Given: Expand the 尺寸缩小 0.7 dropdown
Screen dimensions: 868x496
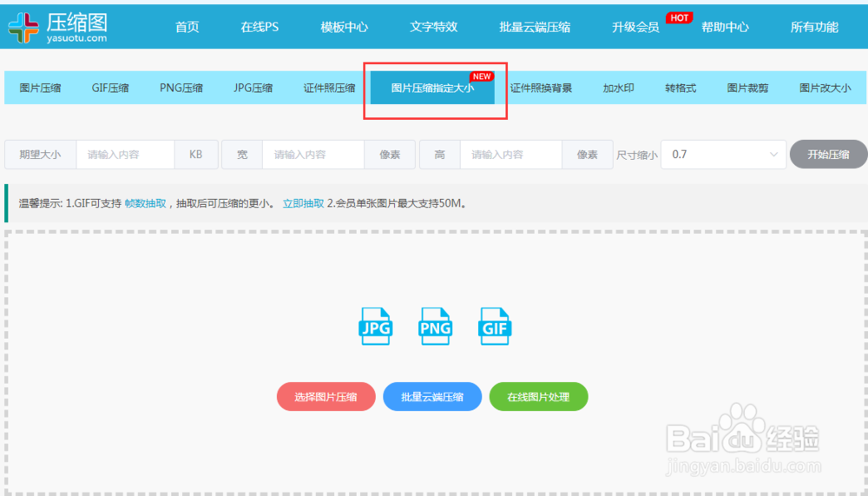Looking at the screenshot, I should coord(724,155).
